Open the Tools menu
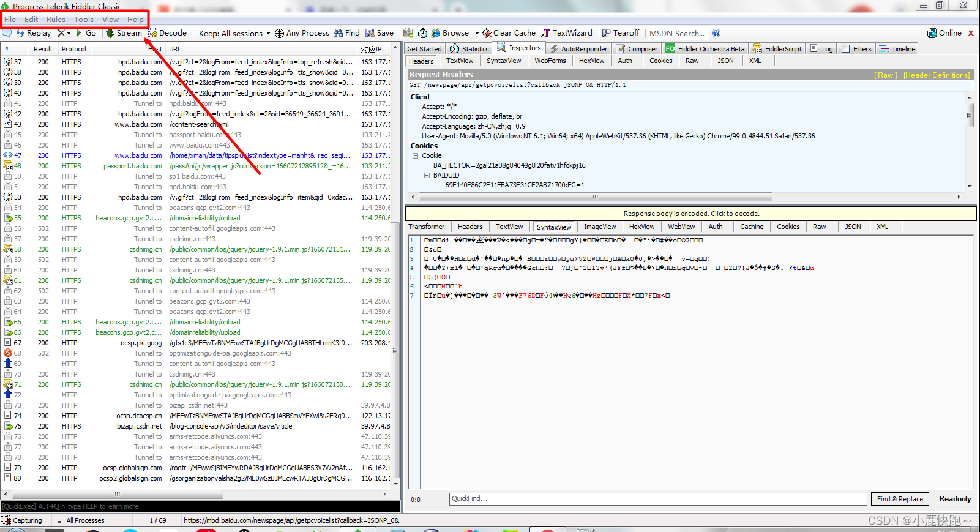Screen dimensions: 980x532 pos(84,20)
